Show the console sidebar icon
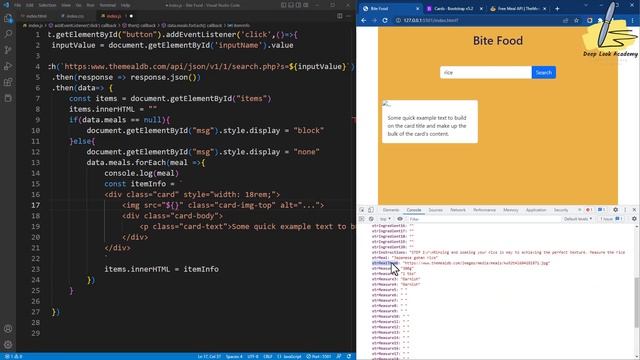Screen dimensions: 640x360 (x=362, y=219)
